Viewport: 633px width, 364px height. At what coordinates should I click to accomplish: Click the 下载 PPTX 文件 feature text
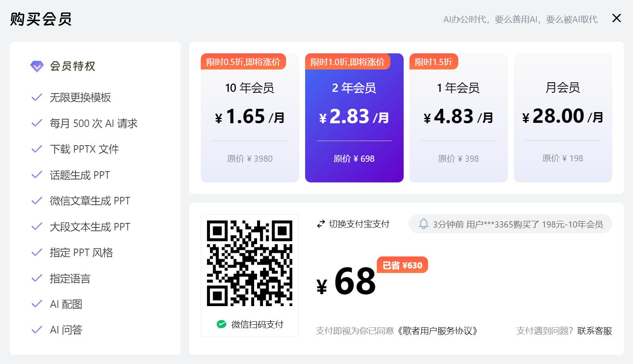tap(84, 149)
